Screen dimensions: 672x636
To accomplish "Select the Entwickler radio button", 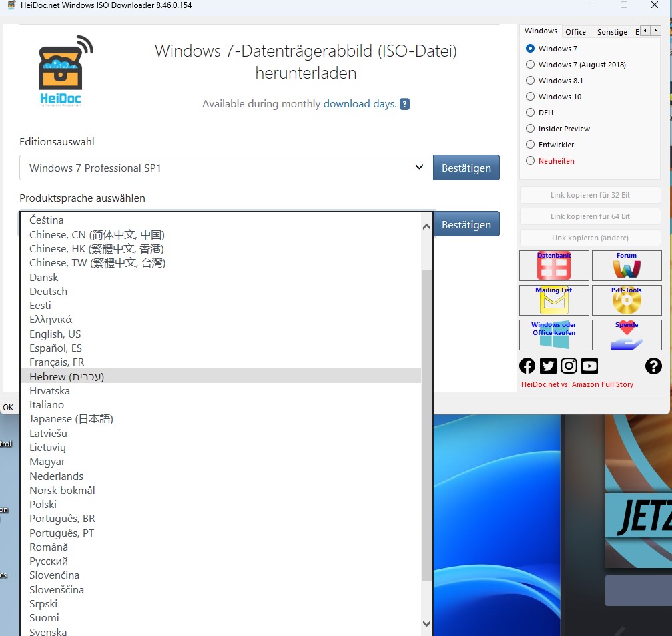I will point(530,145).
